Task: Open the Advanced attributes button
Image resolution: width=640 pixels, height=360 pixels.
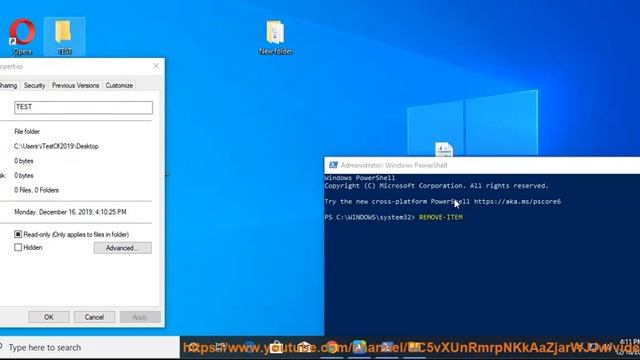Action: pos(122,248)
